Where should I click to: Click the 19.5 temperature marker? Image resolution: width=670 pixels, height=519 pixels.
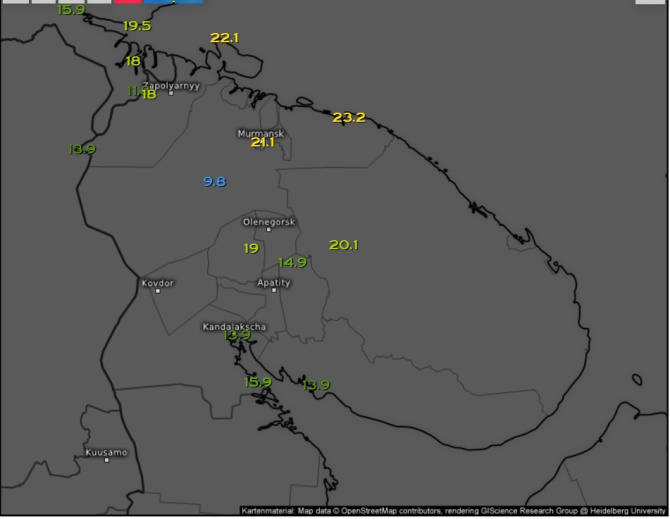(136, 25)
